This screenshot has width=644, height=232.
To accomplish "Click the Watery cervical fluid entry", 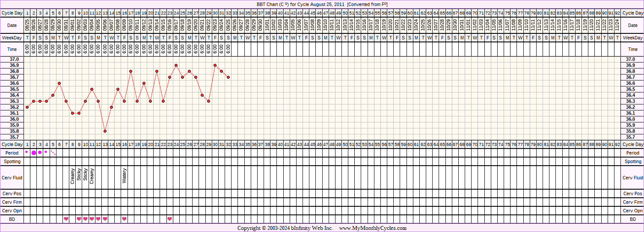I will pos(124,175).
